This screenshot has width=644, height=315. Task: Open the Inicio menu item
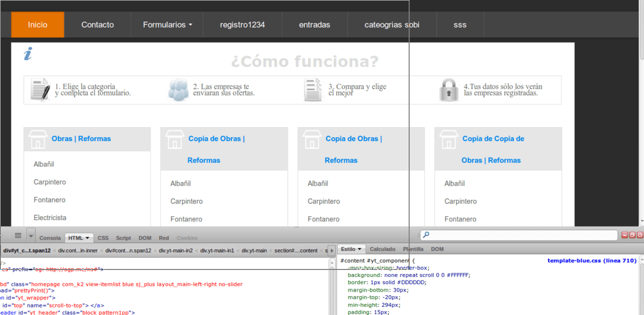click(x=37, y=25)
